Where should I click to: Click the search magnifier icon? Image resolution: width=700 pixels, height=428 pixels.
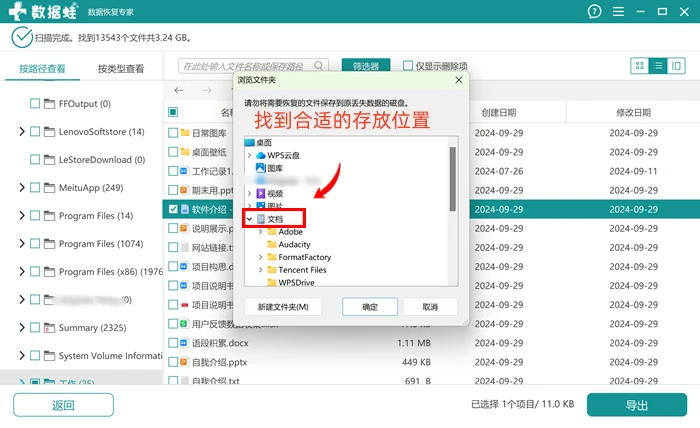point(318,66)
